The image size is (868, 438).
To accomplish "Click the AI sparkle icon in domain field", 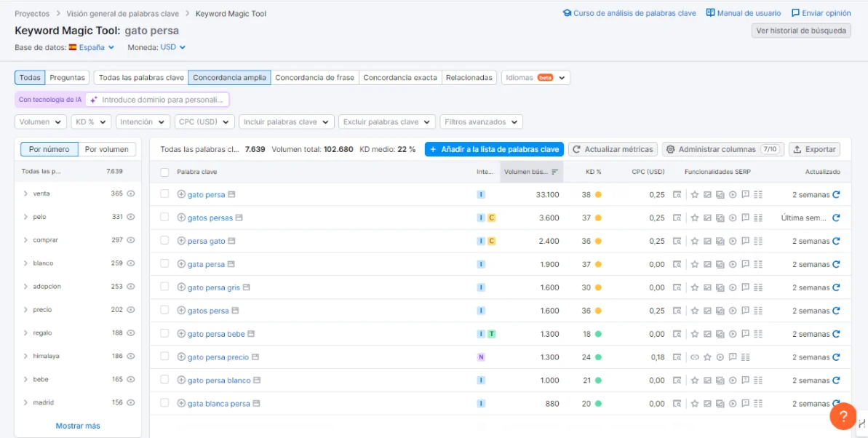I will 94,100.
